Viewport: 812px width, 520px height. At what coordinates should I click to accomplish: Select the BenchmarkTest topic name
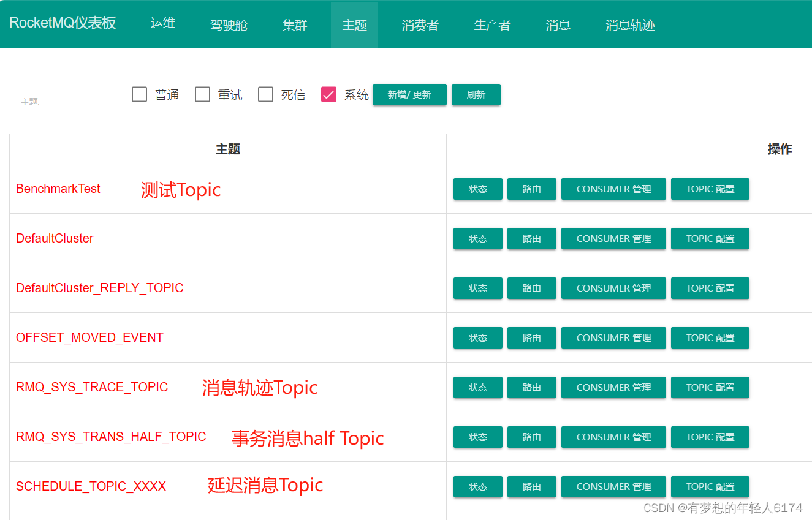pos(58,189)
